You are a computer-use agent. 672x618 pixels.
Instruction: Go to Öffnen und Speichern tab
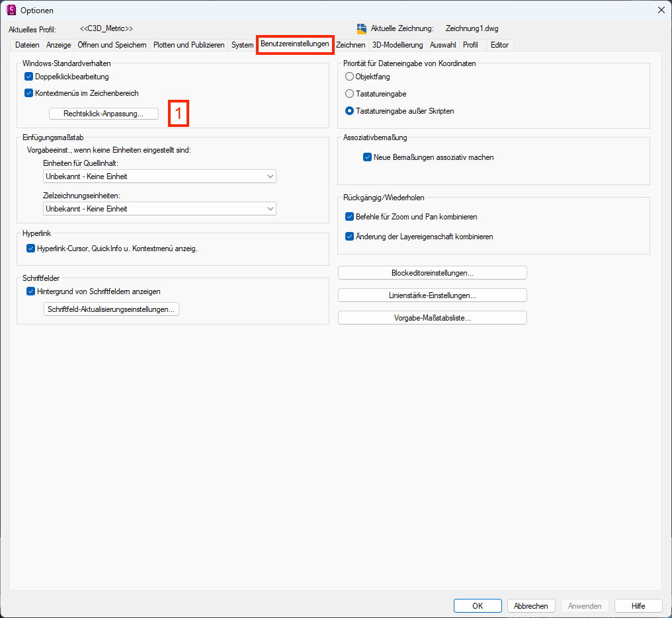pyautogui.click(x=112, y=45)
